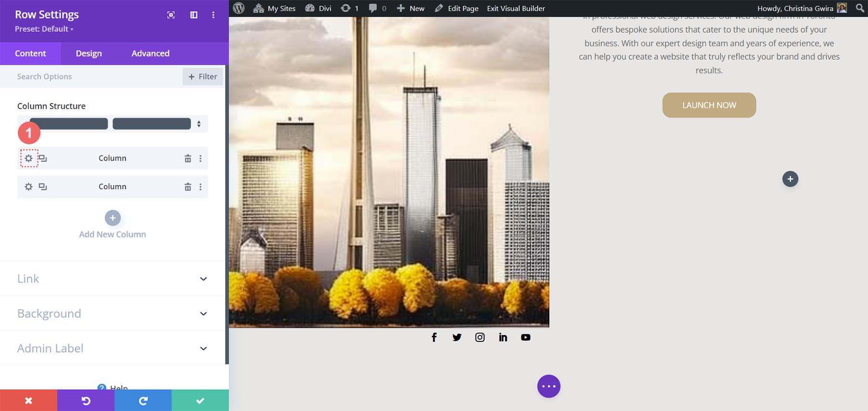Image resolution: width=868 pixels, height=411 pixels.
Task: Focus the Search Options field
Action: pos(96,77)
